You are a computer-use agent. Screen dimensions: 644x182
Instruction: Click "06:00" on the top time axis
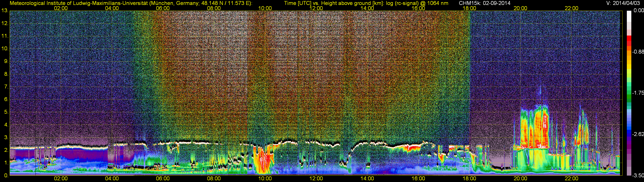click(x=163, y=8)
